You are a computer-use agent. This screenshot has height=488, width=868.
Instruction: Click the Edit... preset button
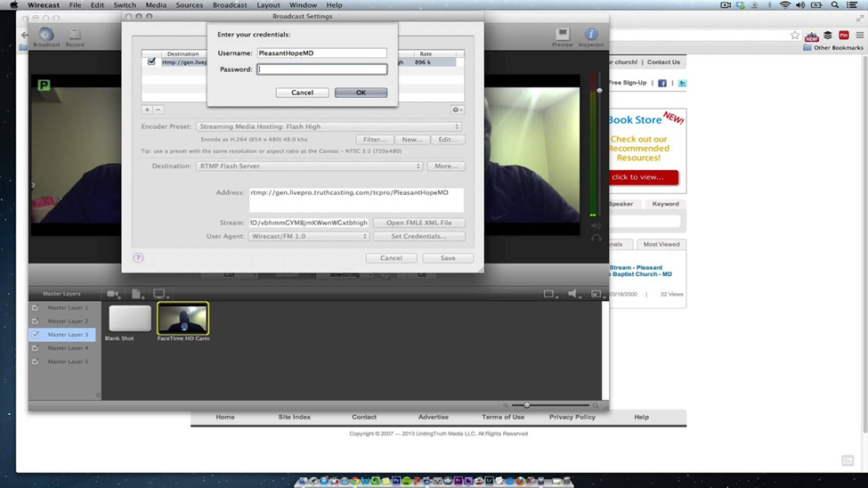(448, 140)
